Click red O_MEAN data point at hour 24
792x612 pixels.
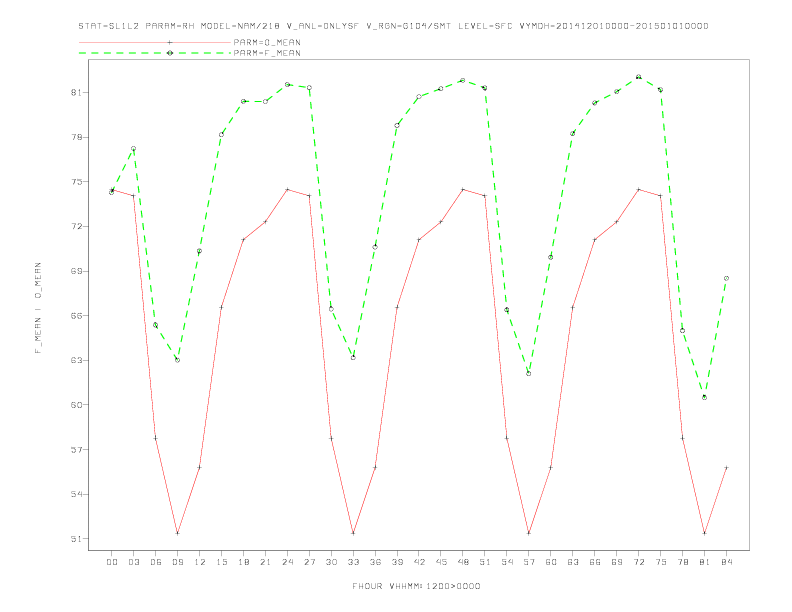pos(287,189)
